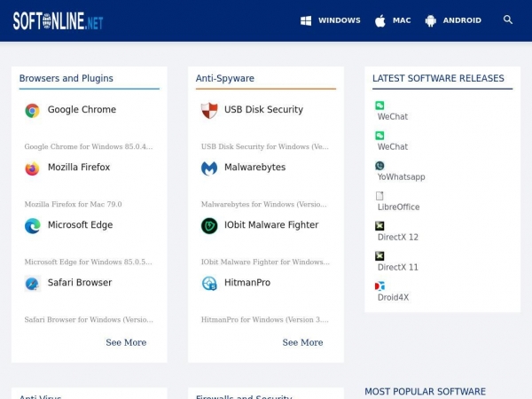Open the Anti-Spyware category heading
This screenshot has height=399, width=532.
tap(225, 78)
